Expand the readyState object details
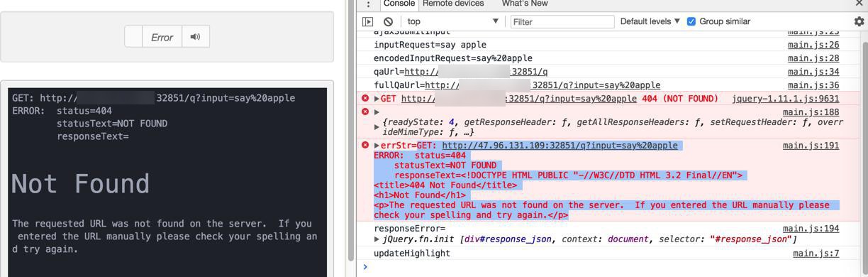The image size is (868, 277). (x=377, y=127)
